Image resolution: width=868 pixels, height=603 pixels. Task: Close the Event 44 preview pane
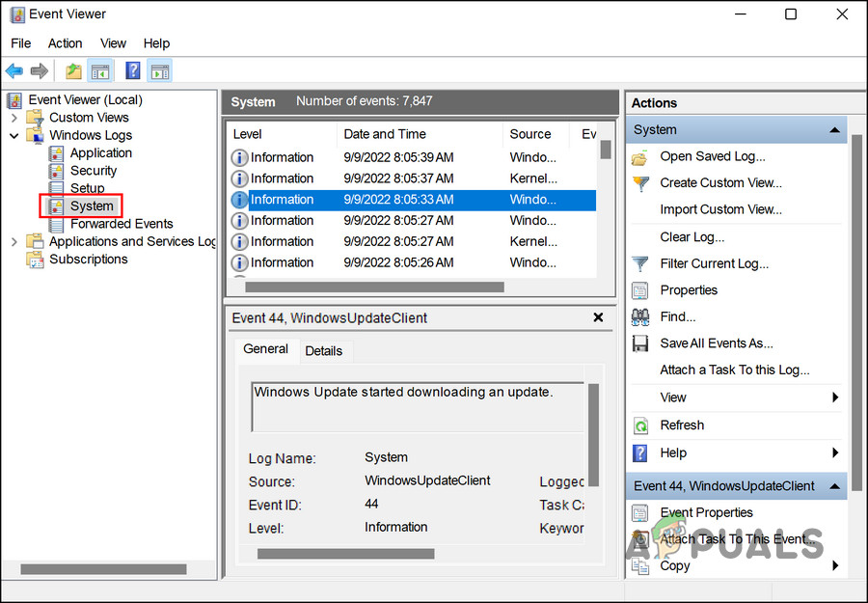click(598, 317)
